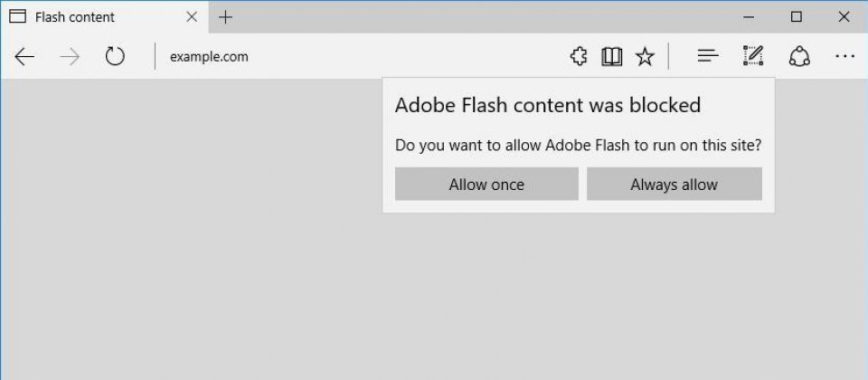
Task: Click the Adobe Flash blocked puzzle-piece icon
Action: (x=579, y=56)
